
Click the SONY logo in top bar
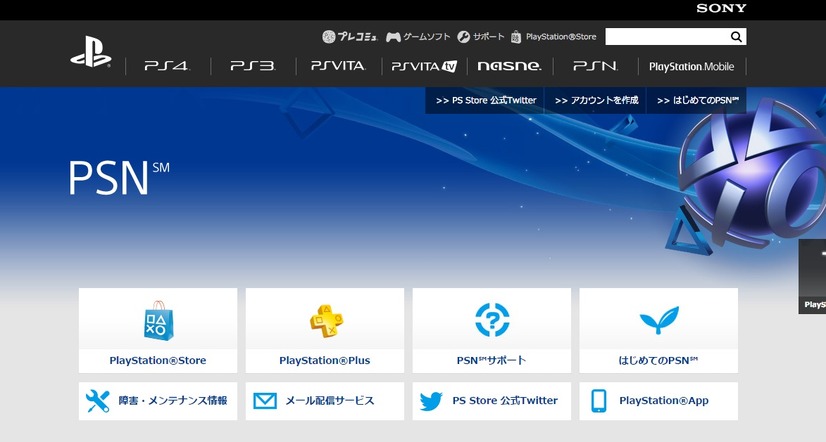click(x=721, y=8)
